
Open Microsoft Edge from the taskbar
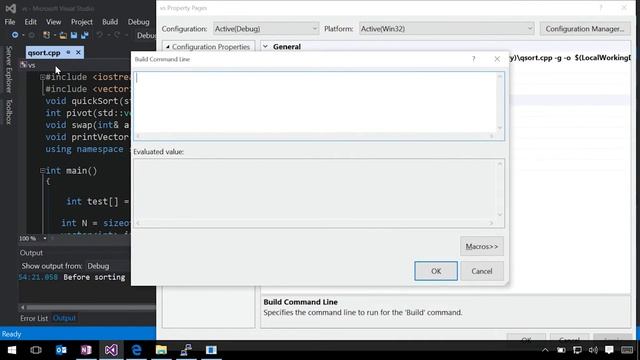(136, 350)
